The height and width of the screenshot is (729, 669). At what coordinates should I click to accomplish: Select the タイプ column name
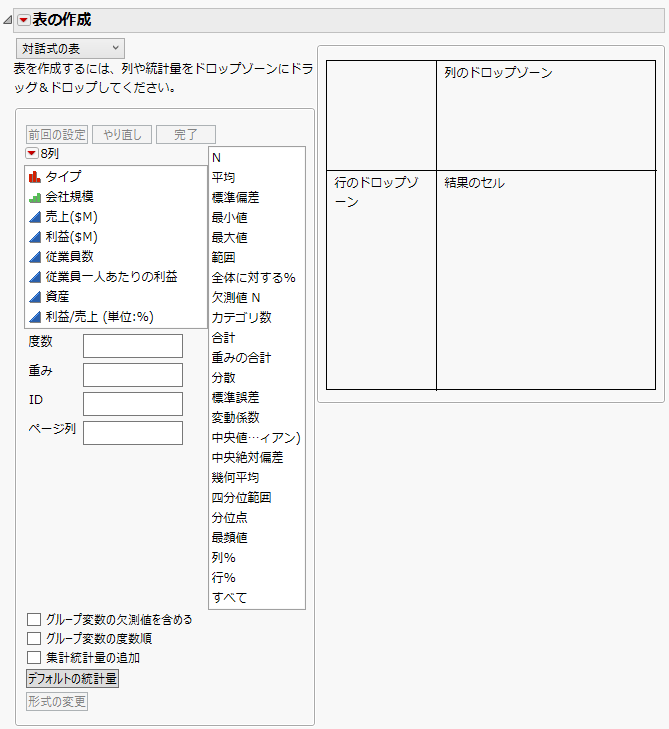(63, 176)
